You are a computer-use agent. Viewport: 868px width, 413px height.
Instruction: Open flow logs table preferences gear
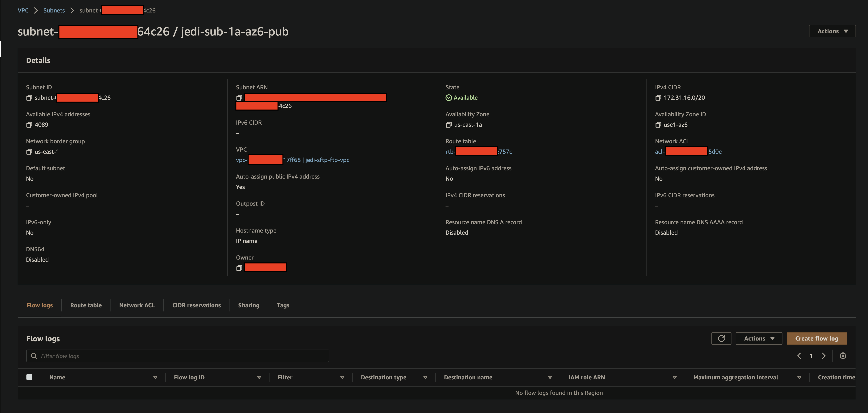coord(843,356)
